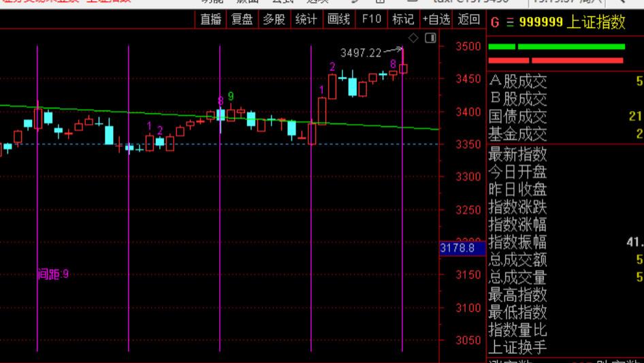Click the 3150 axis price label
This screenshot has height=363, width=644.
pyautogui.click(x=468, y=274)
